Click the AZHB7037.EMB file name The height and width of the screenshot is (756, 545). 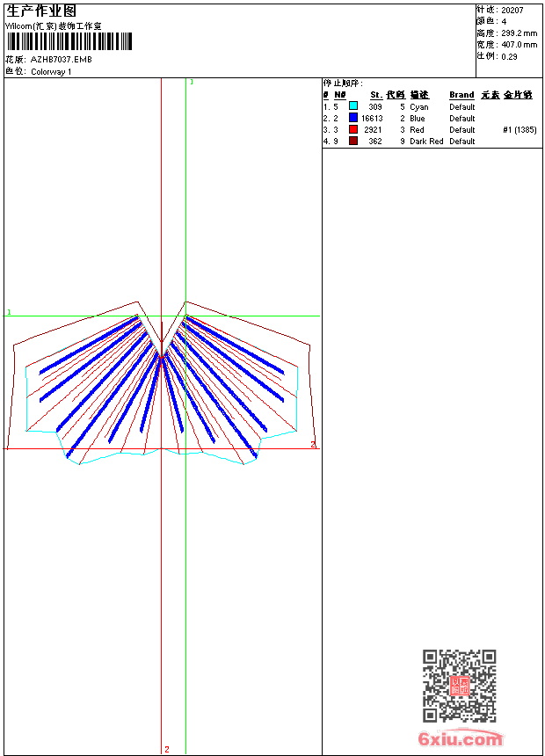(62, 59)
